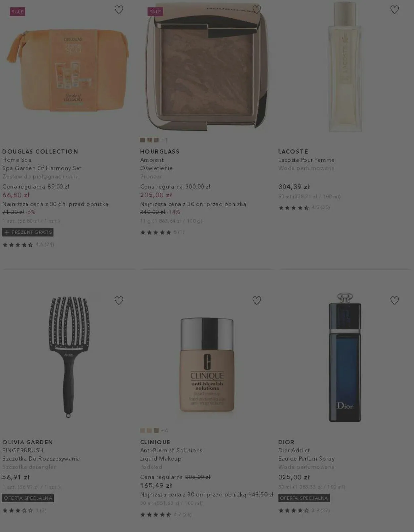Click Oferta Specjalna badge under Olivia Garden

(x=28, y=498)
